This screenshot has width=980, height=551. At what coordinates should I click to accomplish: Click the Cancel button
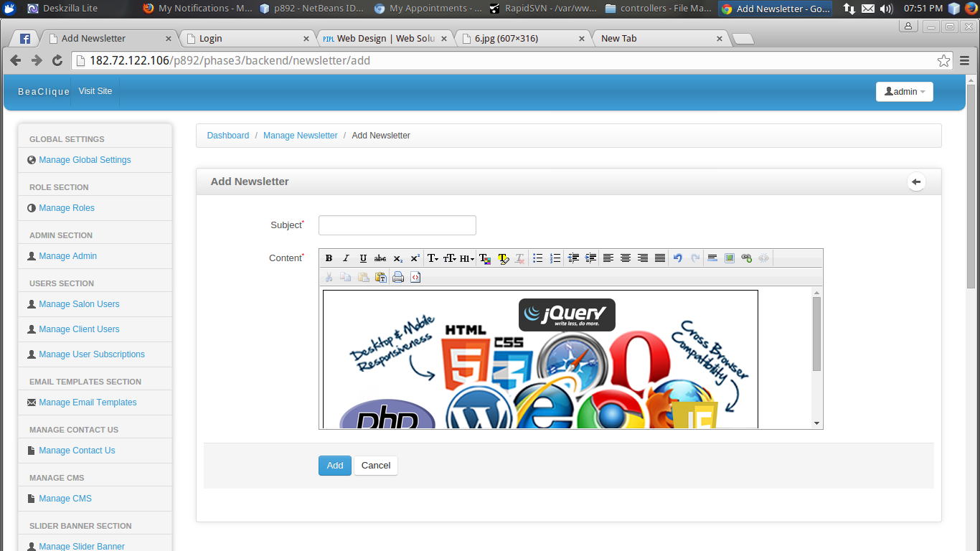tap(376, 466)
